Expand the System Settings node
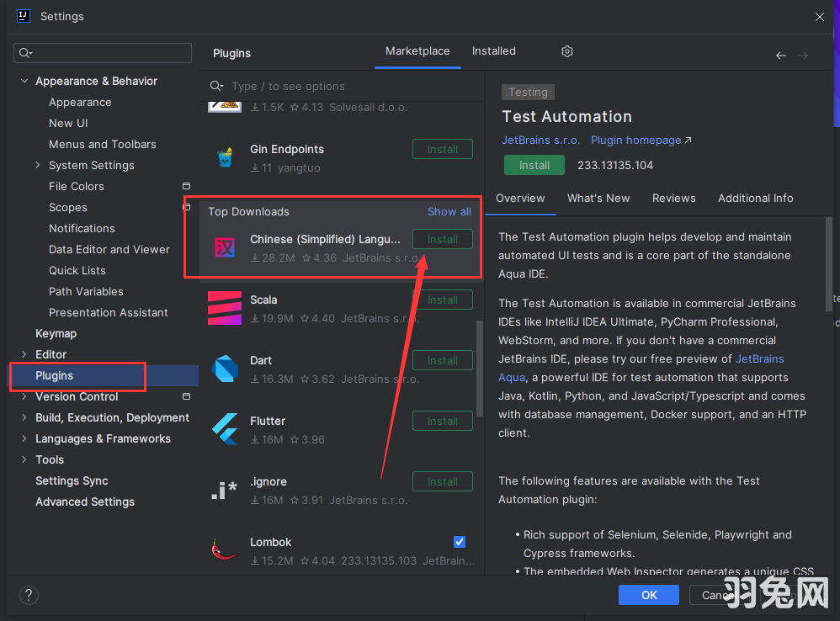The image size is (840, 621). click(38, 166)
